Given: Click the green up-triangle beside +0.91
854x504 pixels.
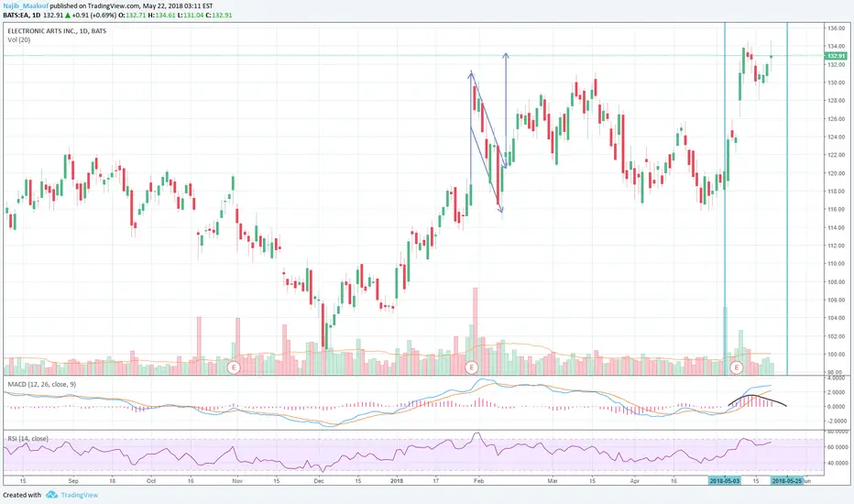Looking at the screenshot, I should [68, 16].
